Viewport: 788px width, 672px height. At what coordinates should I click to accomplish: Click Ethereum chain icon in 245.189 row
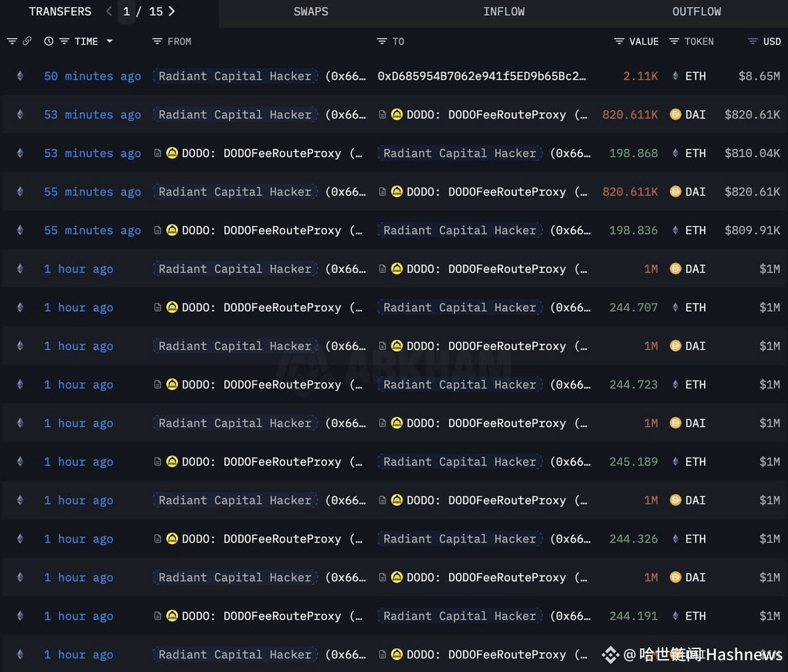tap(20, 462)
